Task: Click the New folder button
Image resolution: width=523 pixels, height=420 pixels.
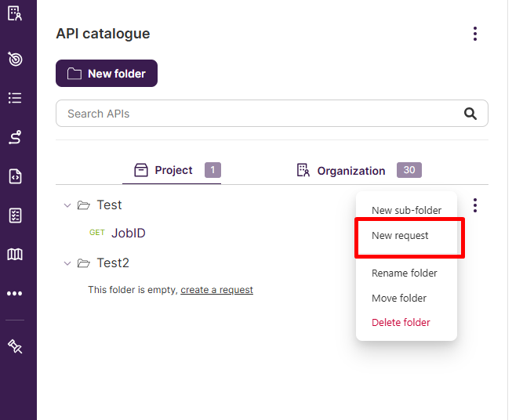Action: [107, 74]
